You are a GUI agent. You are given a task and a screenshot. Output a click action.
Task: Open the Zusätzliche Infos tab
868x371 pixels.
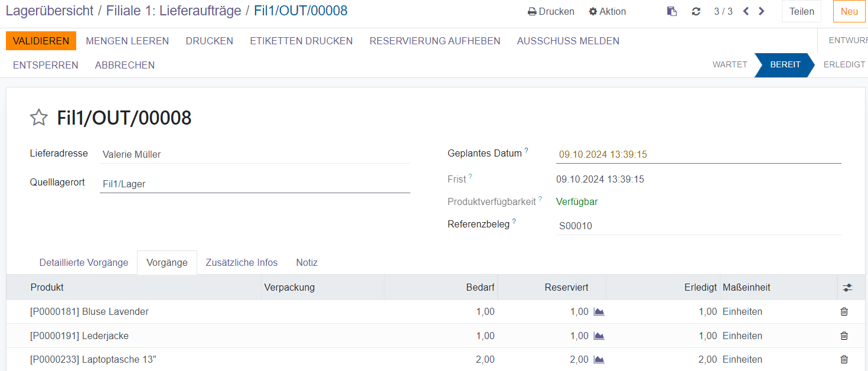[x=242, y=263]
